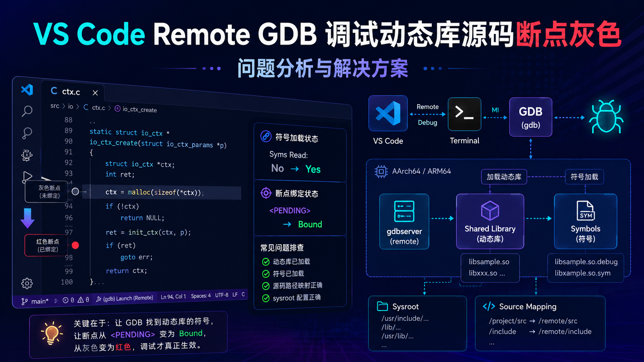Click the io breadcrumb segment
This screenshot has width=644, height=362.
pyautogui.click(x=70, y=107)
